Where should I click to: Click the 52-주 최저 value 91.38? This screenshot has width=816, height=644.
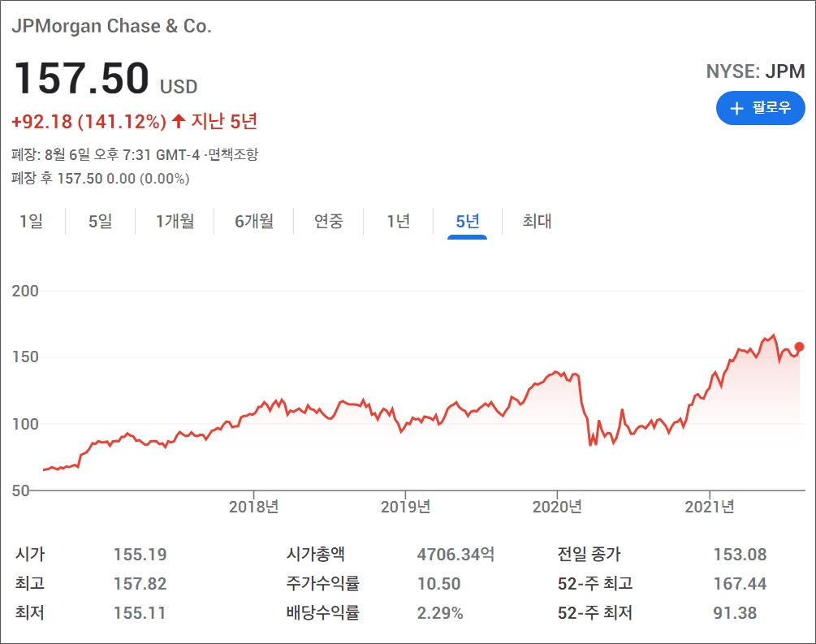pyautogui.click(x=735, y=613)
